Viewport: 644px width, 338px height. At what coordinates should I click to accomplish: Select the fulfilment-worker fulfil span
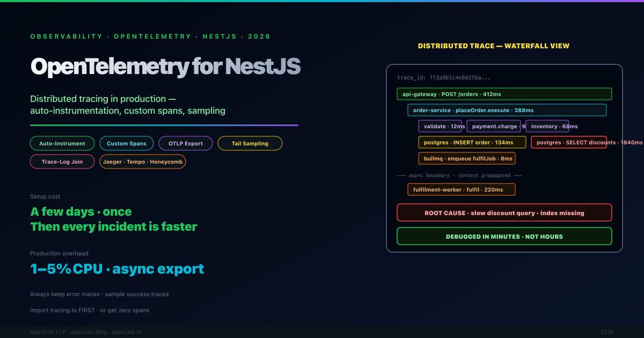coord(461,189)
